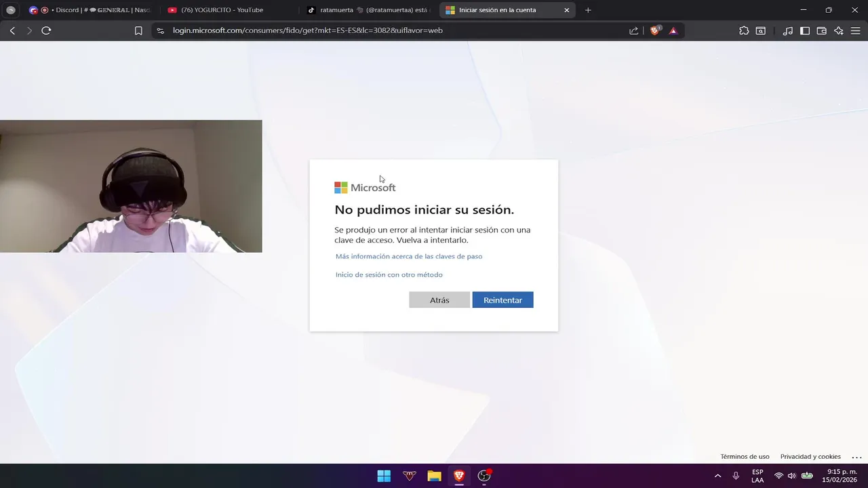This screenshot has width=868, height=488.
Task: Open the Valorant taskbar icon
Action: coord(409,476)
